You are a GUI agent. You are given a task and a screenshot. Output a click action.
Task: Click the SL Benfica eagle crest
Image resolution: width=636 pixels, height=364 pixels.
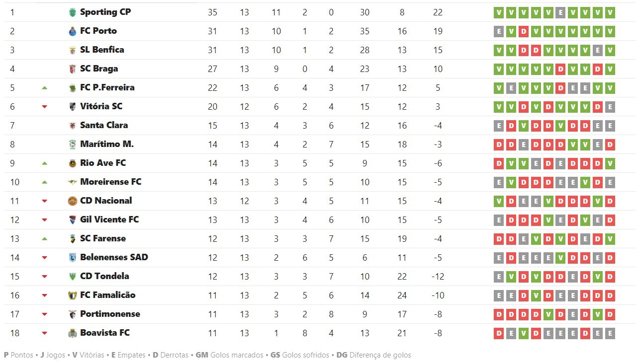pos(73,50)
